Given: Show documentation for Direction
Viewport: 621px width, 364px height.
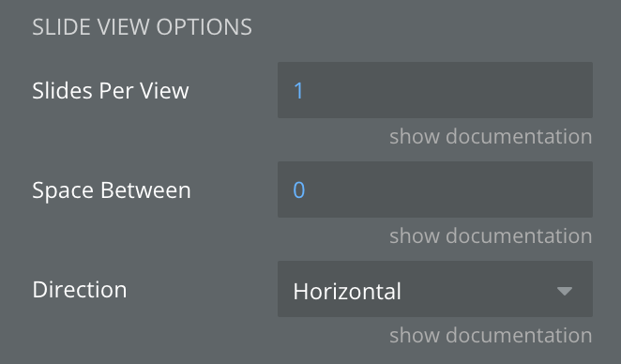Looking at the screenshot, I should pos(491,335).
